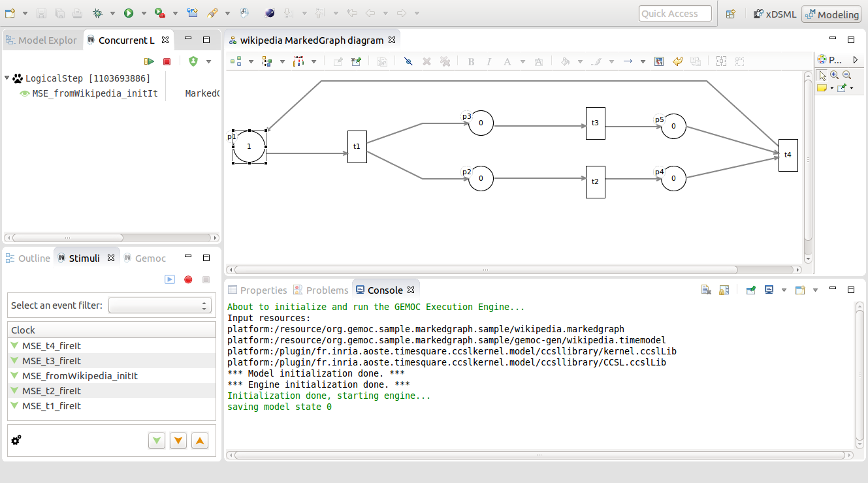Toggle the eye icon beside MSE_fromWikipedia_initIt
Screen dimensions: 868x483
(x=25, y=93)
